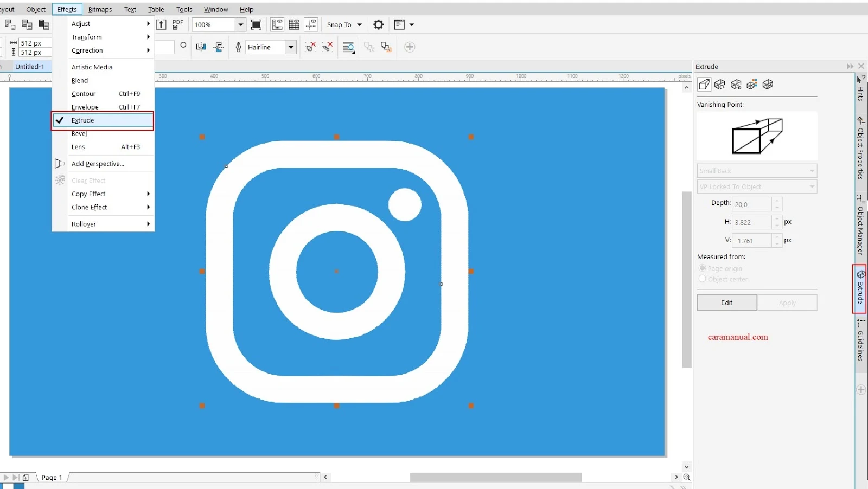Toggle Show guidelines icon
This screenshot has width=868, height=489.
[x=311, y=24]
